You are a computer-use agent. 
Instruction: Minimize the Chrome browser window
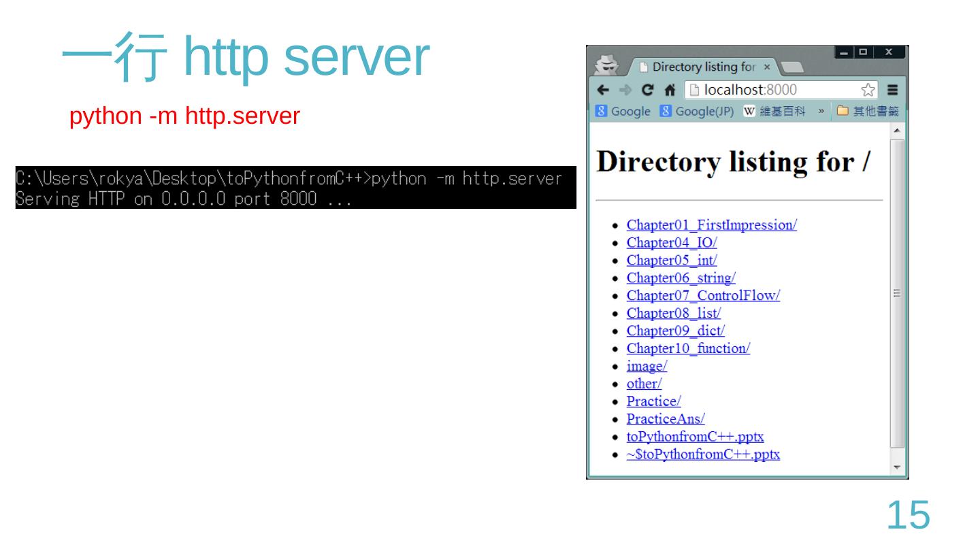(x=845, y=52)
